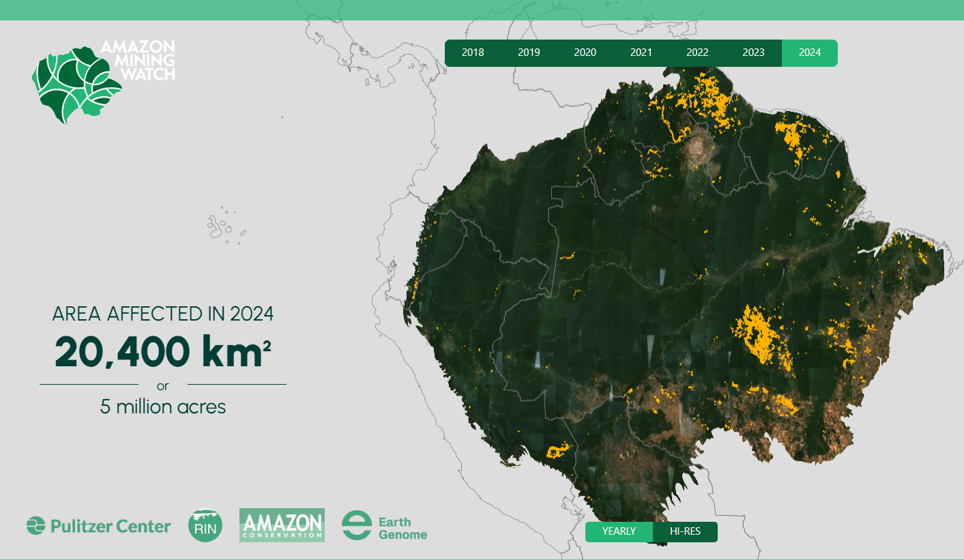Select the RIN partner icon
This screenshot has width=964, height=560.
click(x=205, y=526)
